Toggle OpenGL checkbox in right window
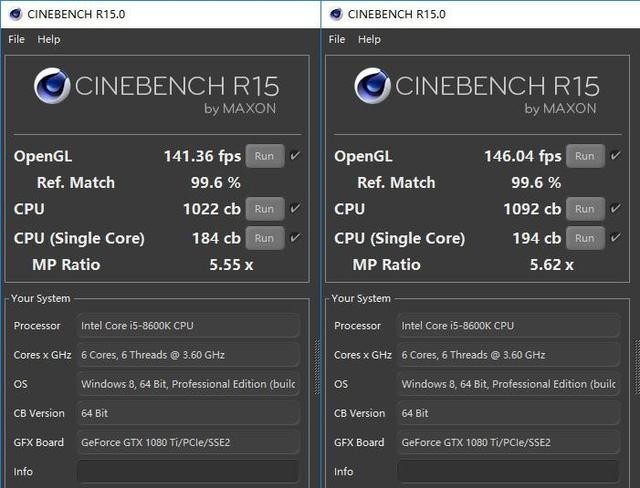Image resolution: width=640 pixels, height=488 pixels. [615, 155]
